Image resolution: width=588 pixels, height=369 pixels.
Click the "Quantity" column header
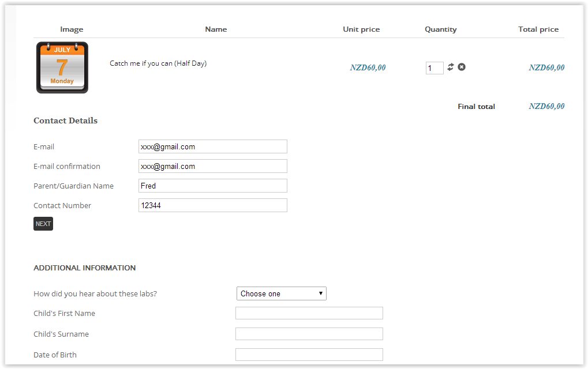(440, 29)
